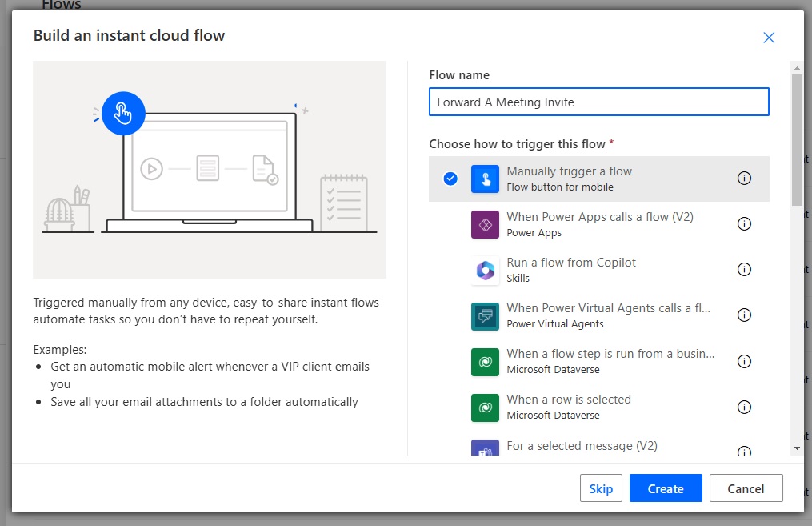
Task: Click the Power Apps trigger icon
Action: click(485, 225)
